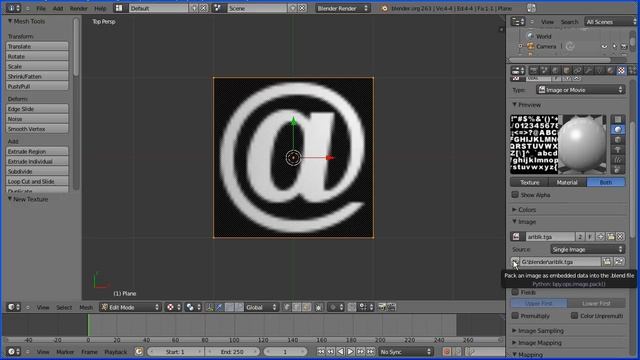Toggle the 3D manipulator widget icon
Screen dimensions: 640x360
click(209, 307)
